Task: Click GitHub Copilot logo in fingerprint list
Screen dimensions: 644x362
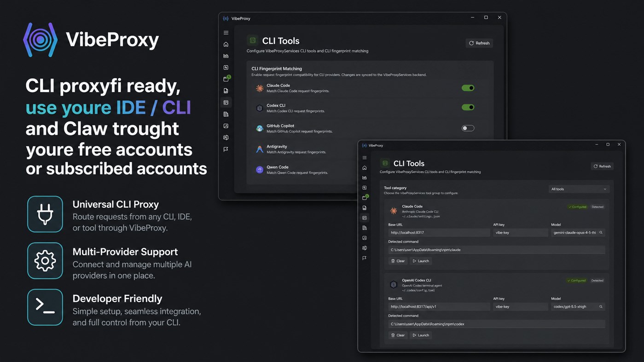Action: [x=260, y=128]
